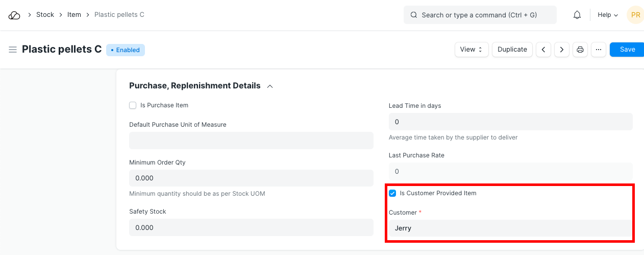Screen dimensions: 644x255
Task: Enable the Is Purchase Item checkbox
Action: (133, 105)
